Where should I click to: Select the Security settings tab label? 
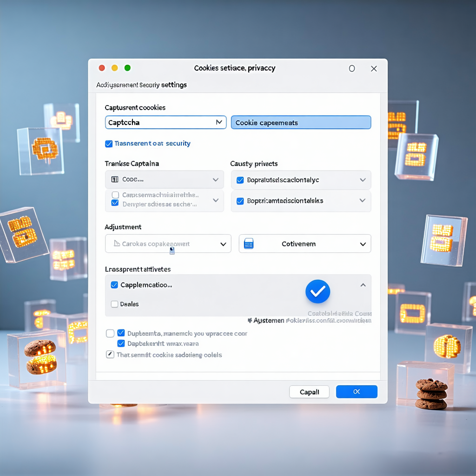pos(141,85)
